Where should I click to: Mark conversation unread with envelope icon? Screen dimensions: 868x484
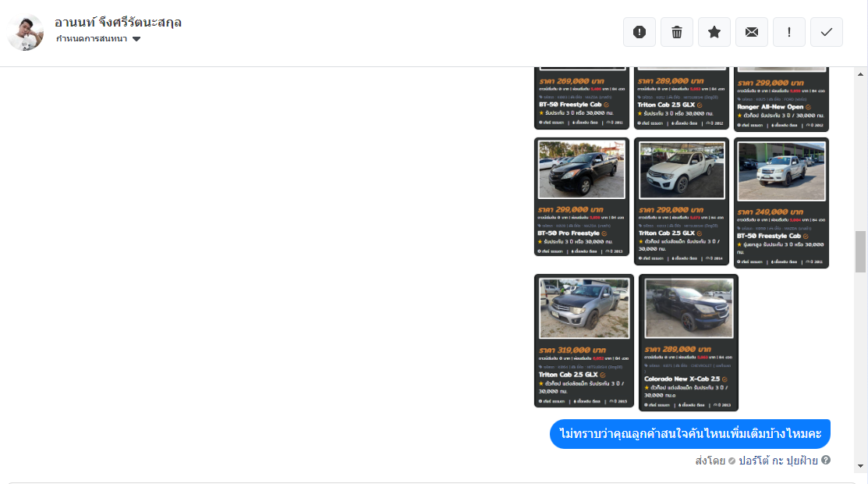pyautogui.click(x=752, y=32)
